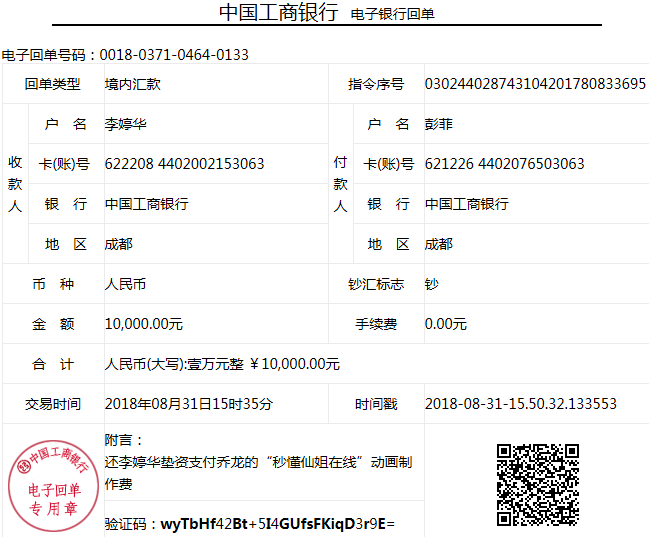Click the 人民币 currency value

pyautogui.click(x=126, y=284)
